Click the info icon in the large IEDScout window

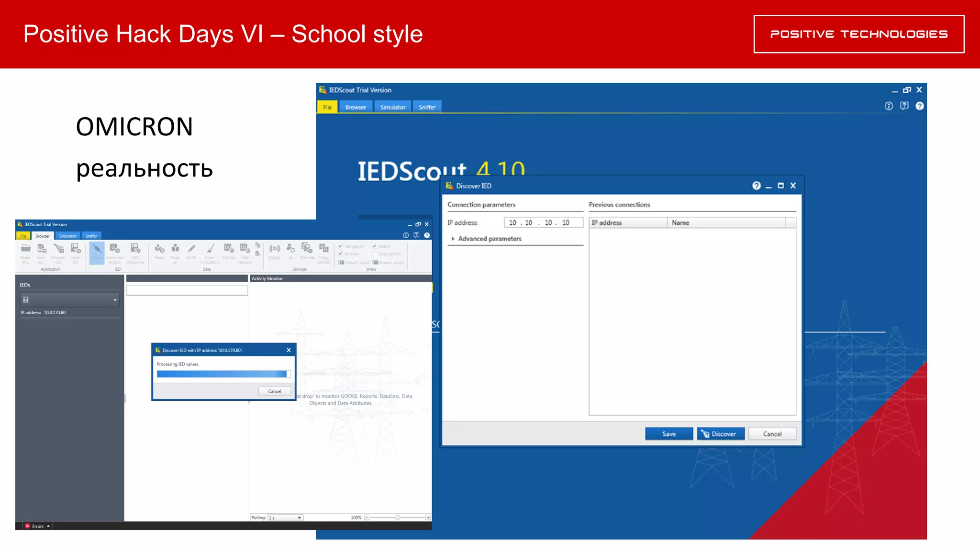pos(889,106)
